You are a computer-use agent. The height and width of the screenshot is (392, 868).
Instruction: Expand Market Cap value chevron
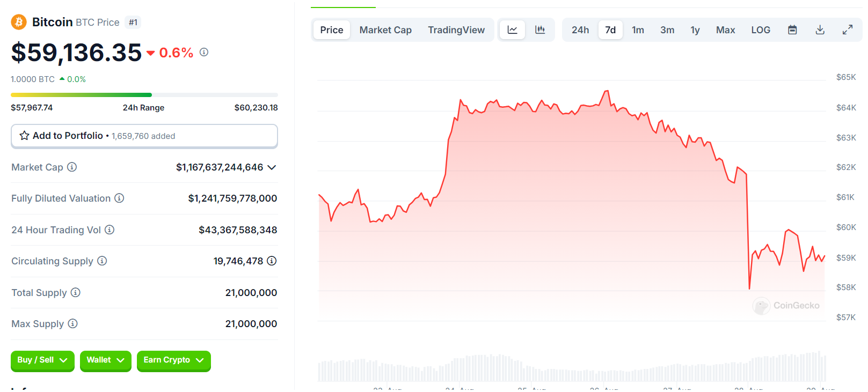pos(272,167)
